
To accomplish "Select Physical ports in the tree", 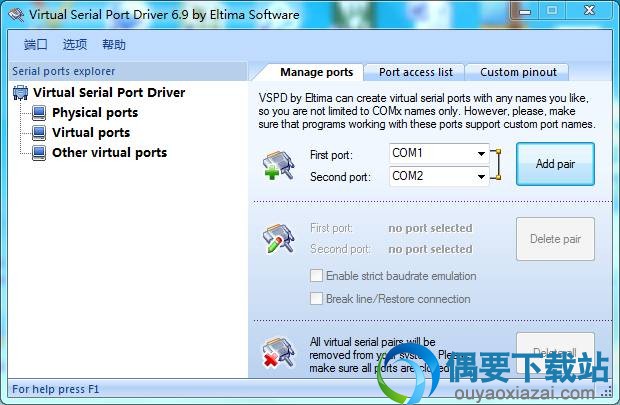I will click(x=95, y=113).
